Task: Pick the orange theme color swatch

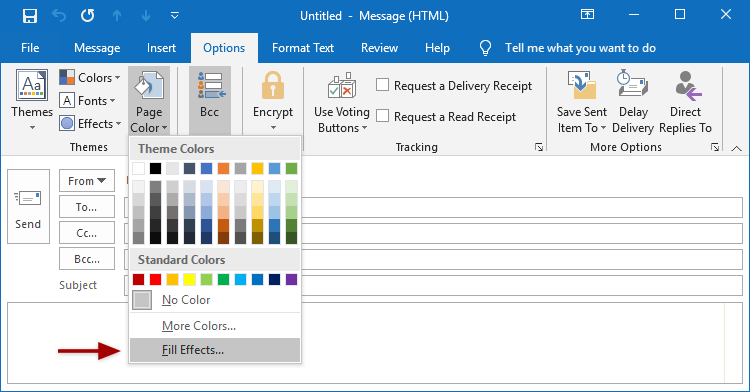Action: 223,168
